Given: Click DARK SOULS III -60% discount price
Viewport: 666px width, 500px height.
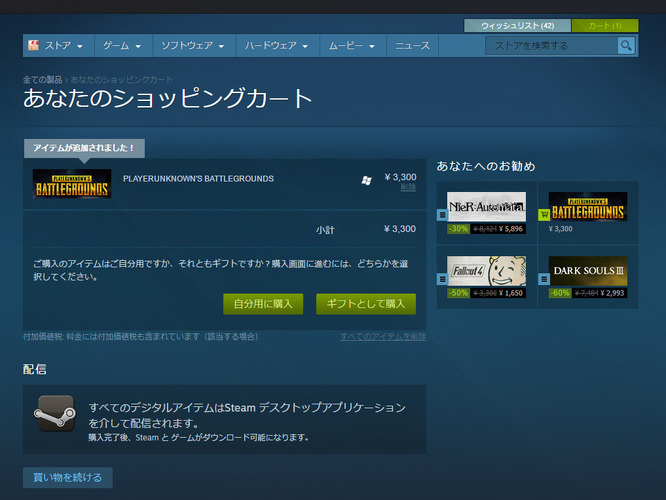Looking at the screenshot, I should click(x=588, y=293).
